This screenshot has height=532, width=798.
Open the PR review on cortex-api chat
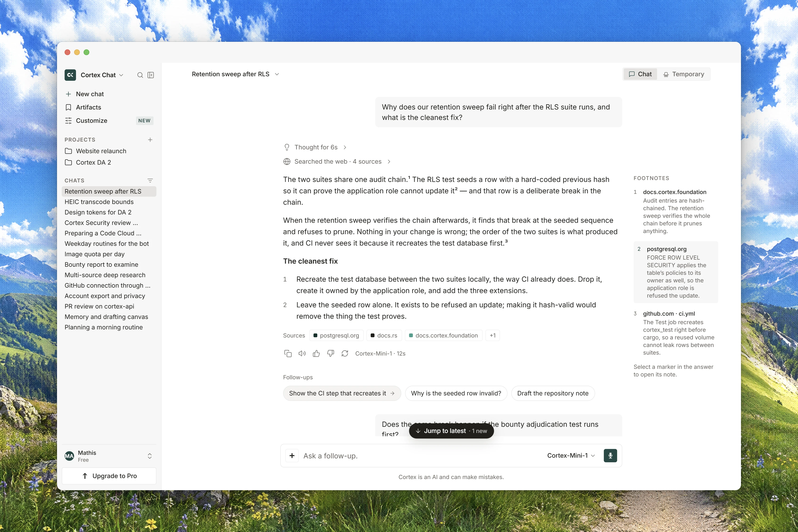click(x=109, y=306)
